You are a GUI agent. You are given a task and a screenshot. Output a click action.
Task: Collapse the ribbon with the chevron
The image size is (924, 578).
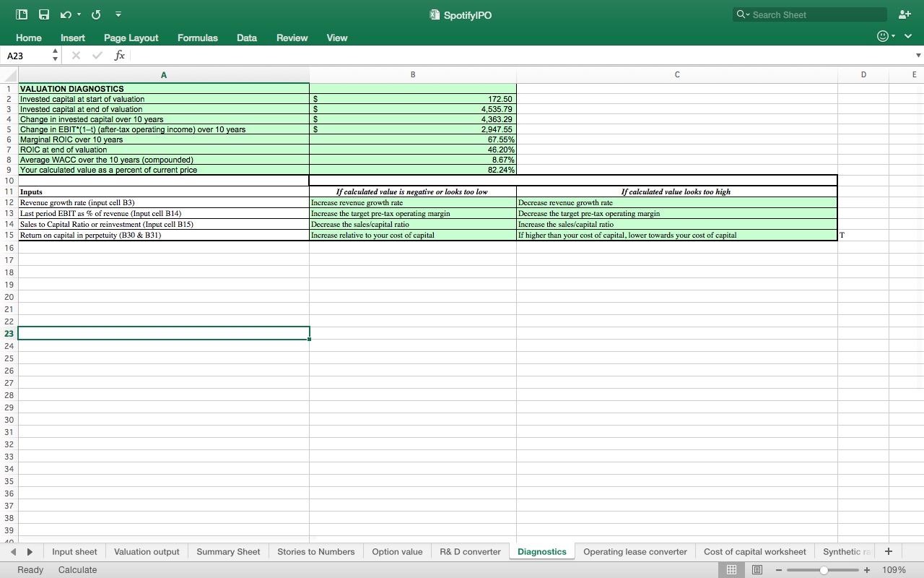point(908,36)
